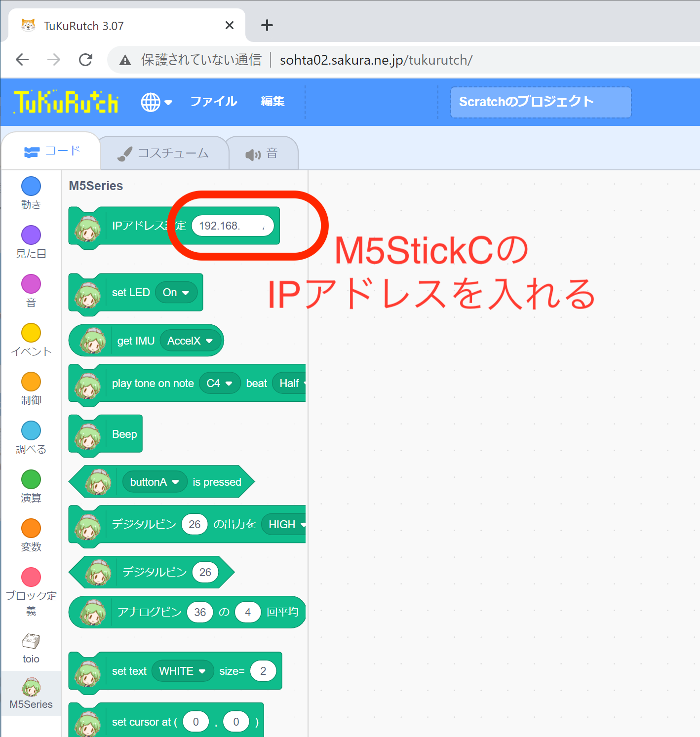The width and height of the screenshot is (700, 737).
Task: Open the HIGH output dropdown
Action: point(285,524)
